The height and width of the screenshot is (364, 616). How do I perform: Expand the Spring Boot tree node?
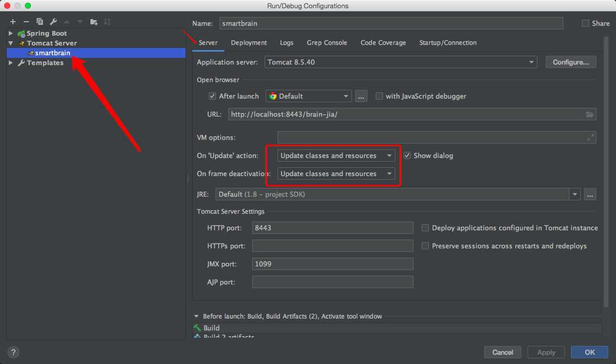pyautogui.click(x=11, y=34)
